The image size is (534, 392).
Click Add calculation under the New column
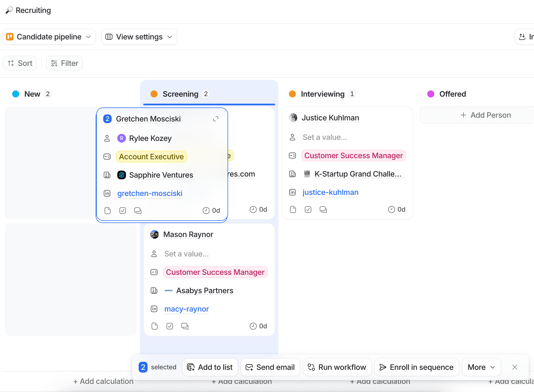(103, 381)
